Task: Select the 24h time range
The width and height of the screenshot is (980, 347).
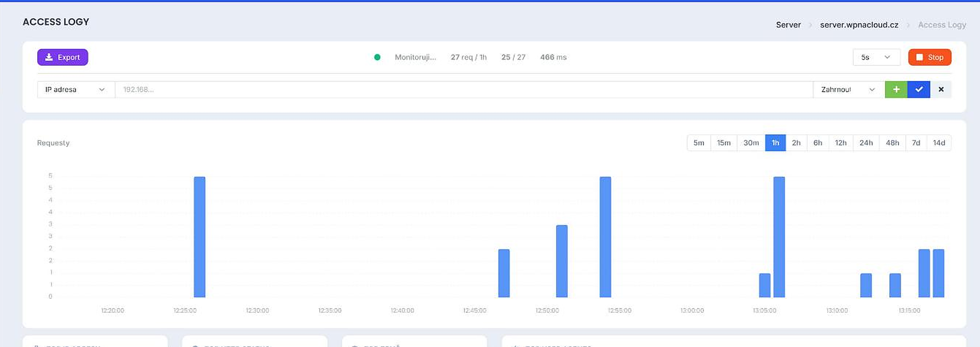Action: [x=866, y=143]
